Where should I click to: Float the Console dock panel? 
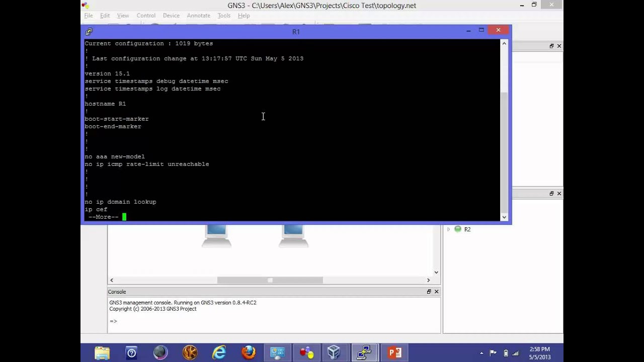click(429, 292)
